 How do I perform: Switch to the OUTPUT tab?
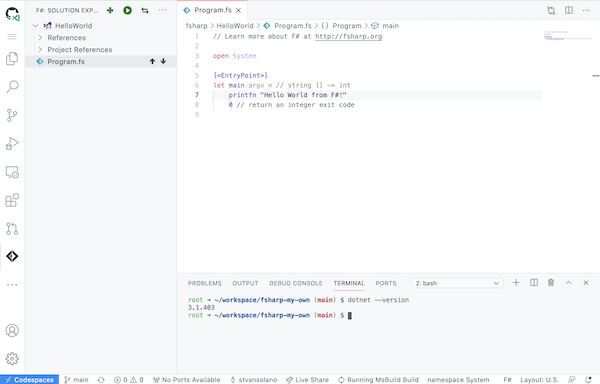tap(245, 283)
